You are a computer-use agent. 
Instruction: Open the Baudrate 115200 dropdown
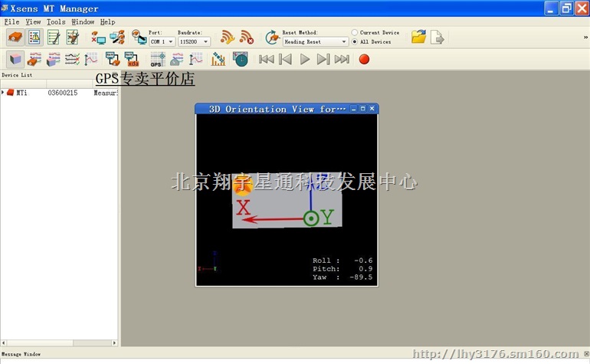(x=194, y=41)
